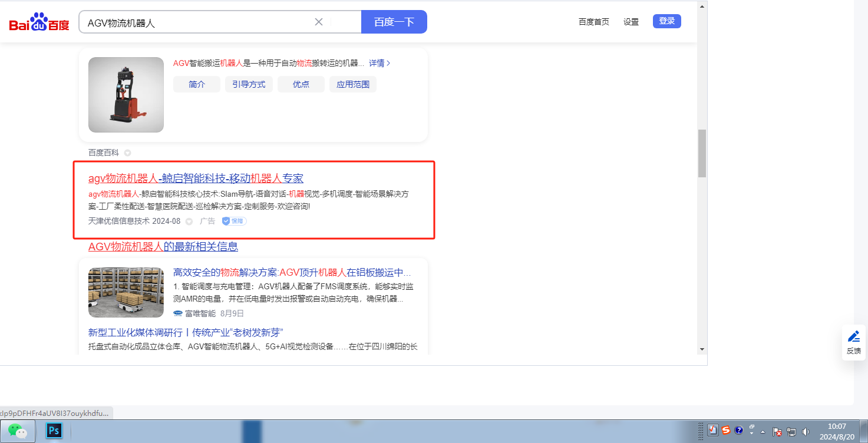Open the 鲸启智能科技 ad result link
Viewport: 868px width, 443px height.
196,178
